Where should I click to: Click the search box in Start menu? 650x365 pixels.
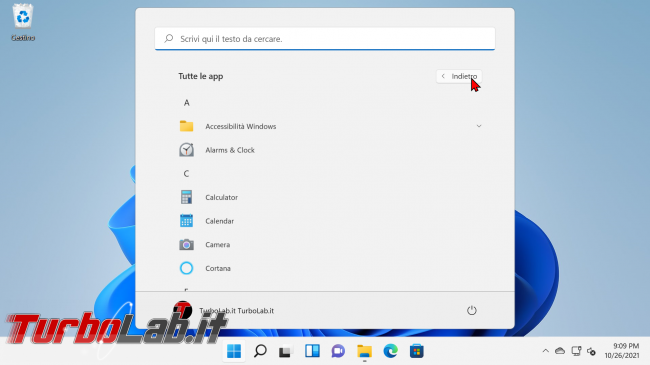point(325,39)
